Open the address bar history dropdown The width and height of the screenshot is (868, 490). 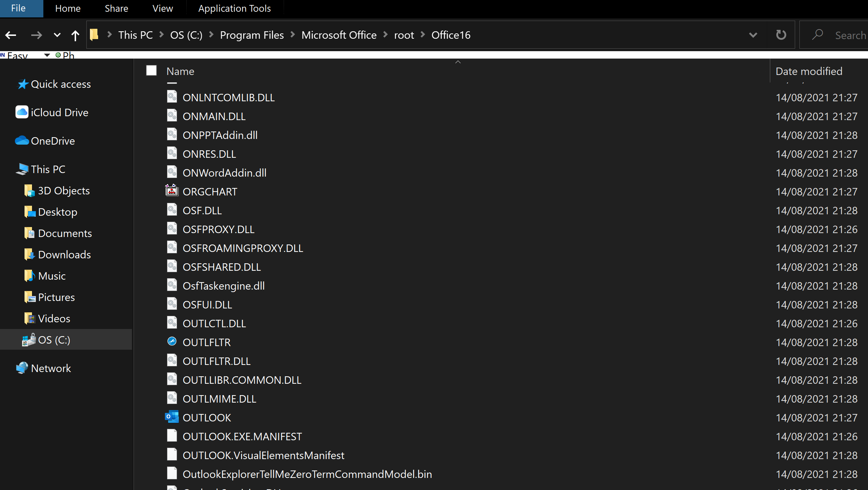coord(753,35)
